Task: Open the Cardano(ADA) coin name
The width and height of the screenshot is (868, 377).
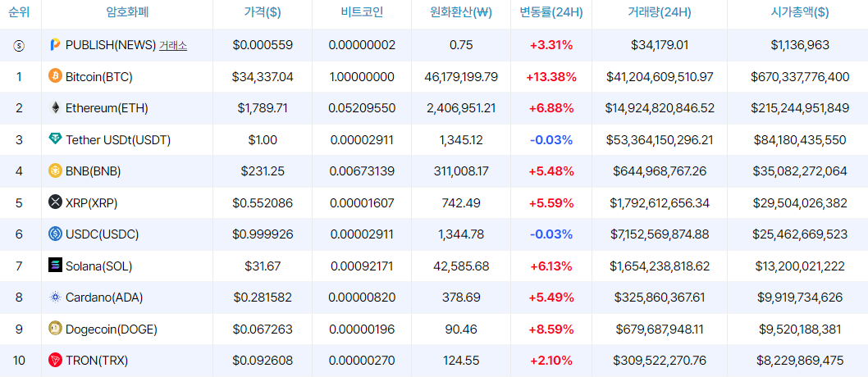Action: 104,298
